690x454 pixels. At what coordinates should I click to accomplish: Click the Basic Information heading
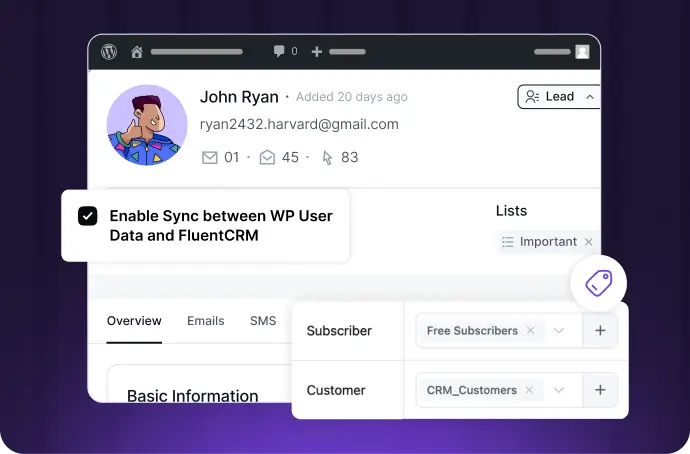click(193, 396)
